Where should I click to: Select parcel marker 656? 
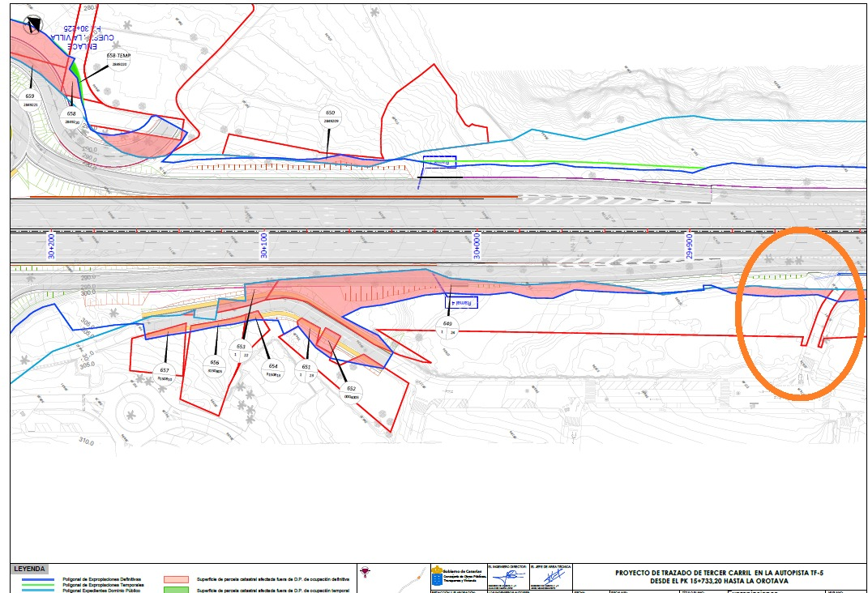point(214,366)
